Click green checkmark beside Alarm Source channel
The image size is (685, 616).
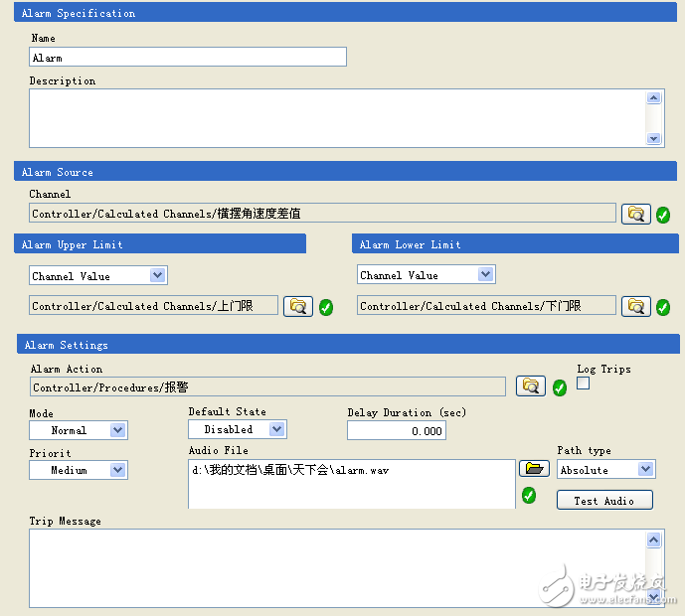[663, 214]
